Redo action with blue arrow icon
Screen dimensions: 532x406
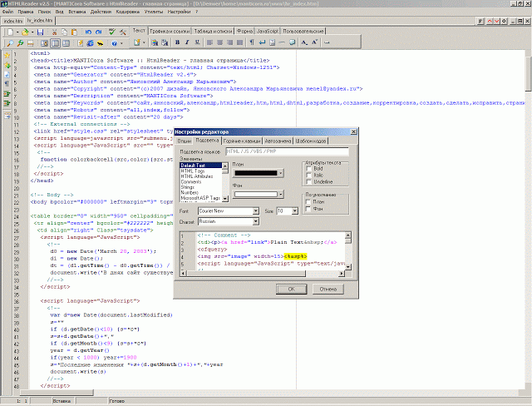(98, 32)
